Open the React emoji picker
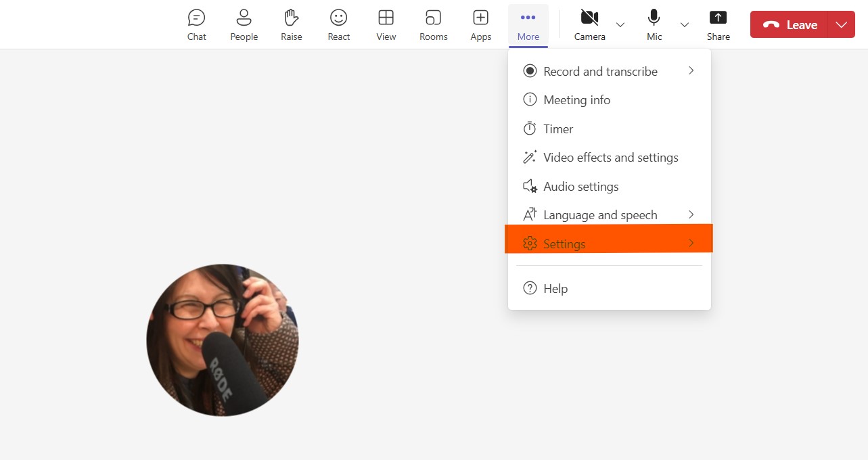 (338, 25)
